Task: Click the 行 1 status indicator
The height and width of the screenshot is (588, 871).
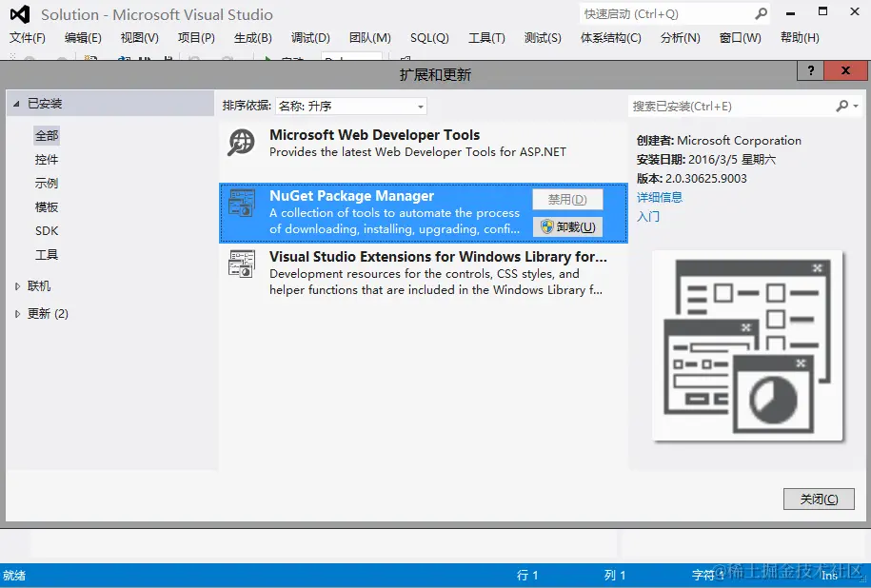Action: click(527, 576)
